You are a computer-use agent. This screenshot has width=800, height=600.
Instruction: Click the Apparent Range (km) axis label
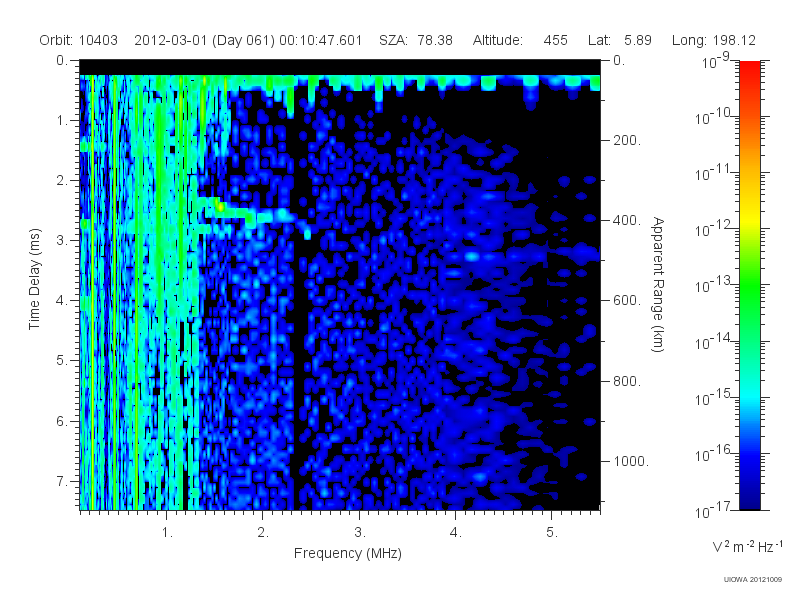[658, 284]
